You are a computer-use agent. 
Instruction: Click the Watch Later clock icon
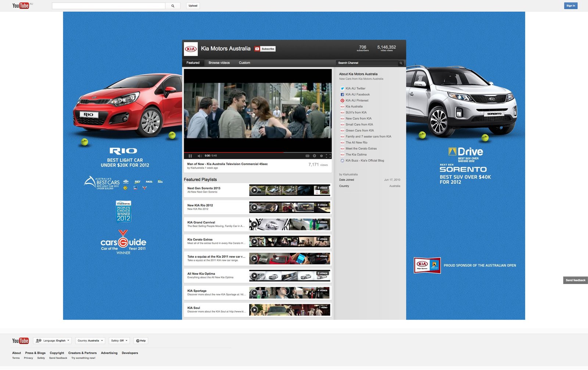point(322,156)
